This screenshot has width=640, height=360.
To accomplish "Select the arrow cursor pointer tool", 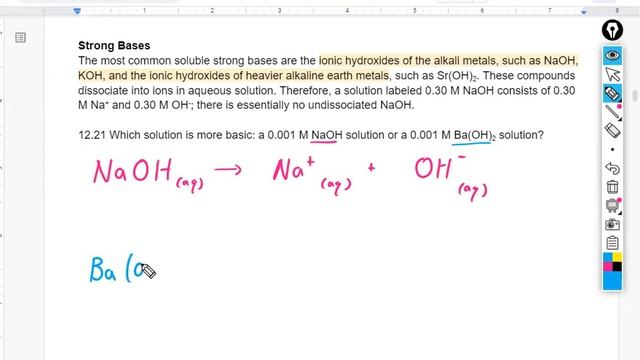I will click(x=612, y=74).
